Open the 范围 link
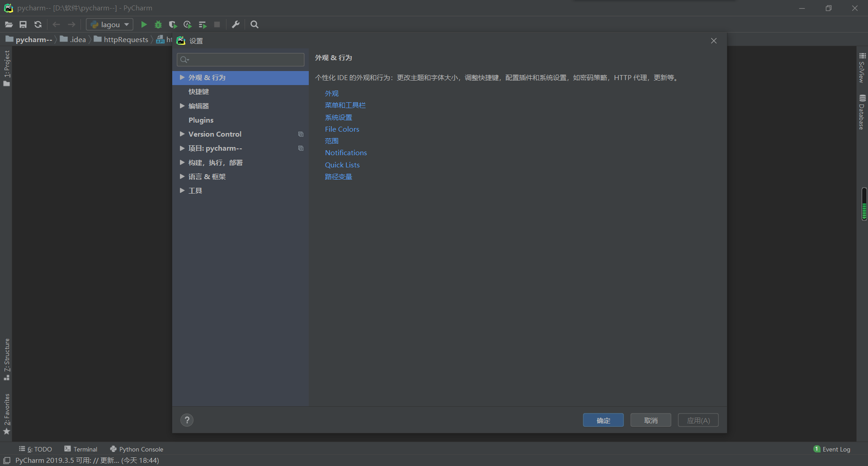This screenshot has width=868, height=466. [x=331, y=141]
